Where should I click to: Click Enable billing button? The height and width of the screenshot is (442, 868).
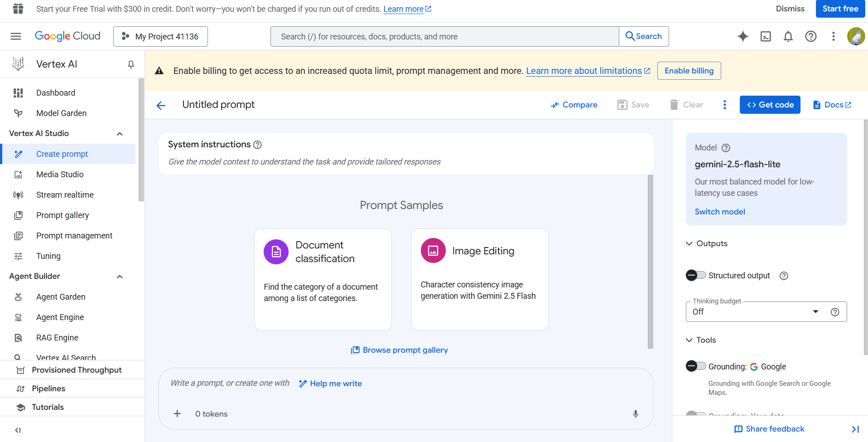pyautogui.click(x=689, y=71)
